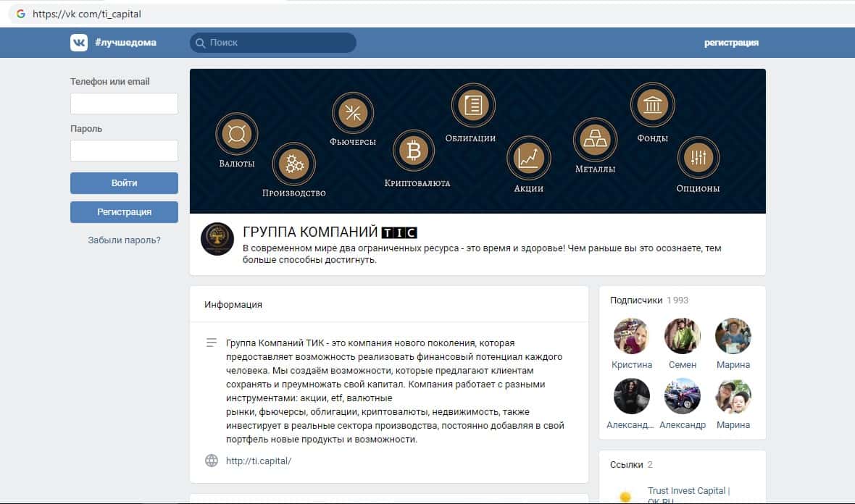The height and width of the screenshot is (504, 855).
Task: Click the VK logo icon
Action: tap(79, 43)
